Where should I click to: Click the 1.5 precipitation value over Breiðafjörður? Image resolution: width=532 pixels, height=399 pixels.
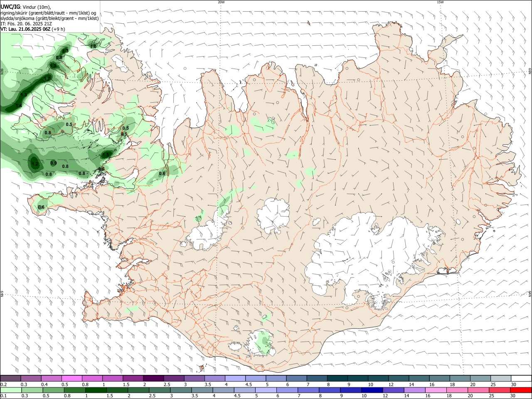tap(106, 155)
